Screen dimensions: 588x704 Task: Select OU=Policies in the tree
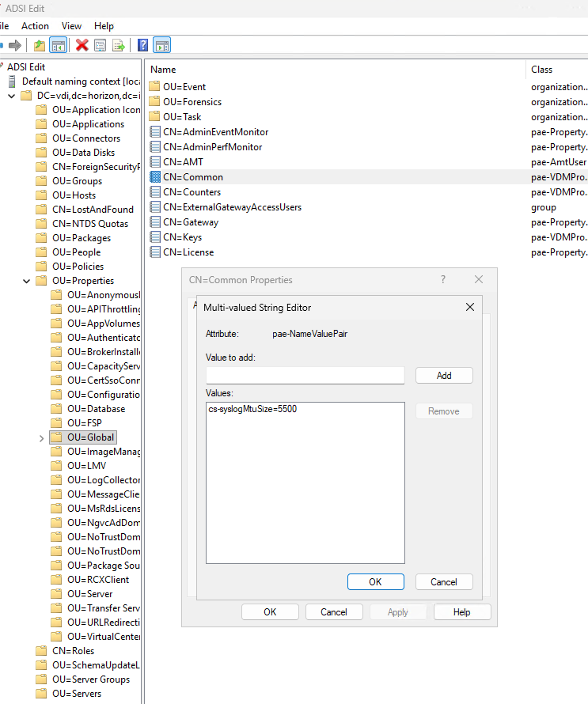(x=78, y=267)
